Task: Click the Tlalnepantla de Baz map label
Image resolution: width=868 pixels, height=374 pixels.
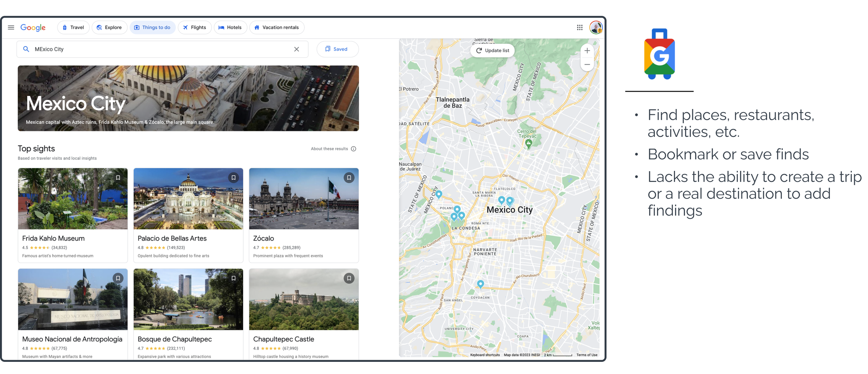Action: tap(452, 102)
